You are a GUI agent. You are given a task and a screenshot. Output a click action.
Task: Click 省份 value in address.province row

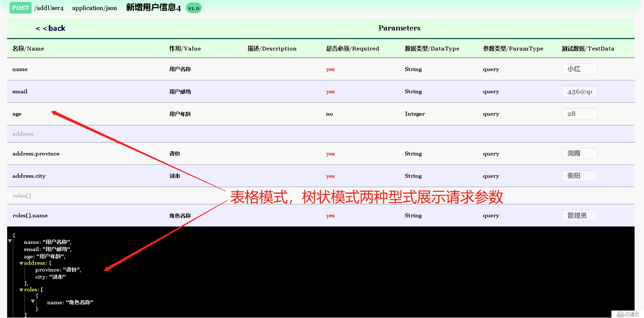point(175,154)
